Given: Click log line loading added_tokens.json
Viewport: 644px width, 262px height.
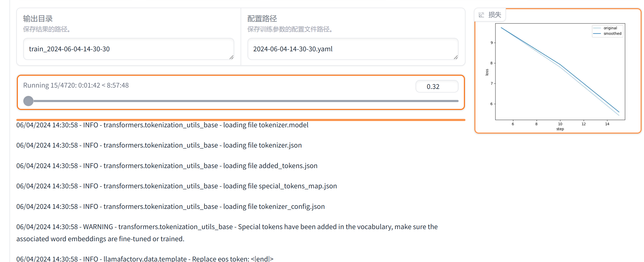Looking at the screenshot, I should (167, 166).
